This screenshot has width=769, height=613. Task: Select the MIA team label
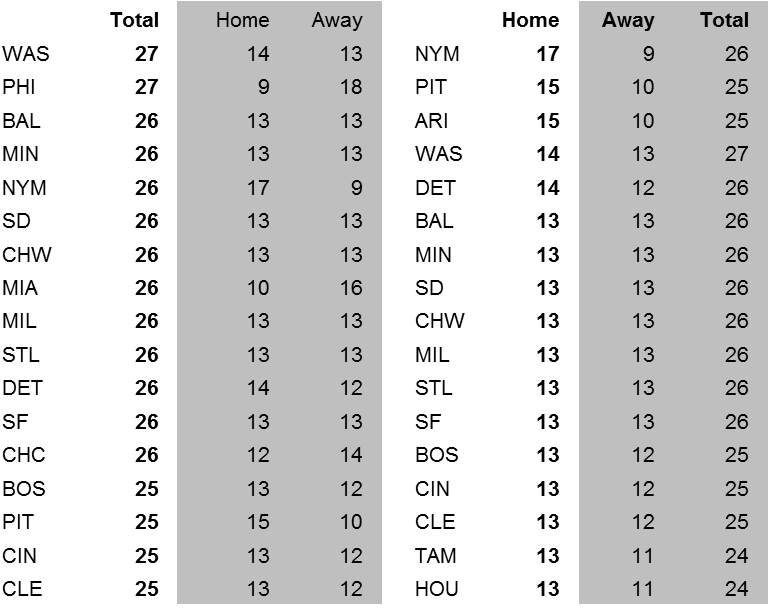20,288
